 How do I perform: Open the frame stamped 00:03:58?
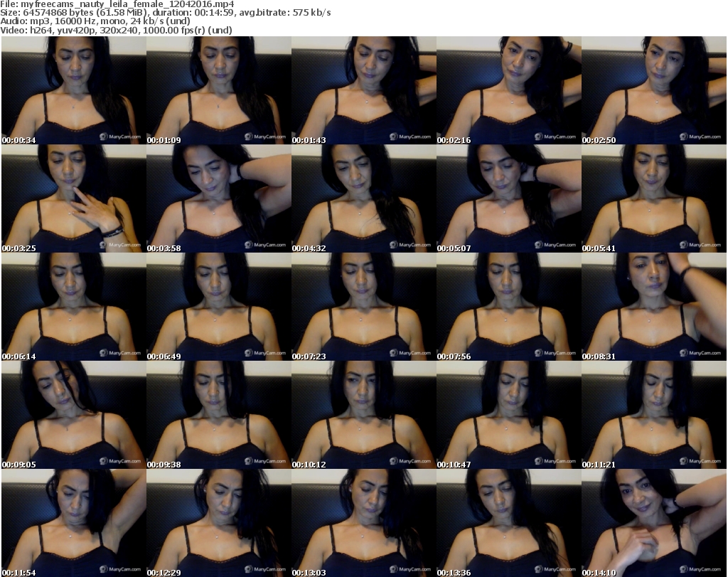(219, 198)
